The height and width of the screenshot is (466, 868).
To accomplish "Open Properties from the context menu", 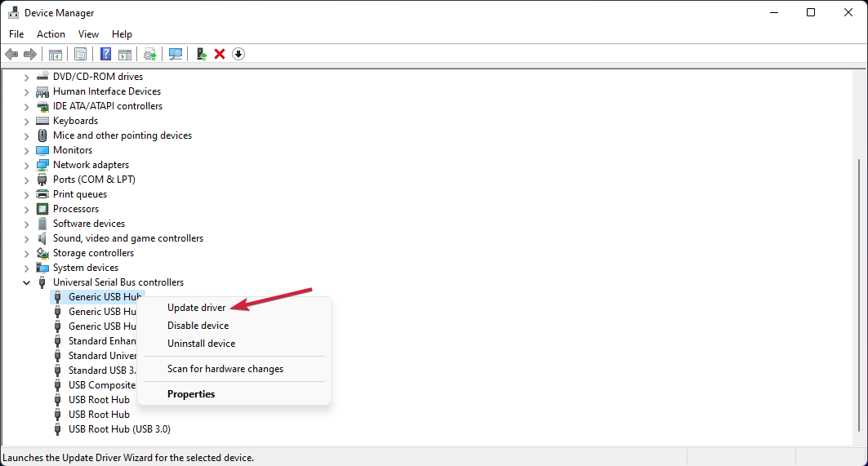I will (191, 394).
